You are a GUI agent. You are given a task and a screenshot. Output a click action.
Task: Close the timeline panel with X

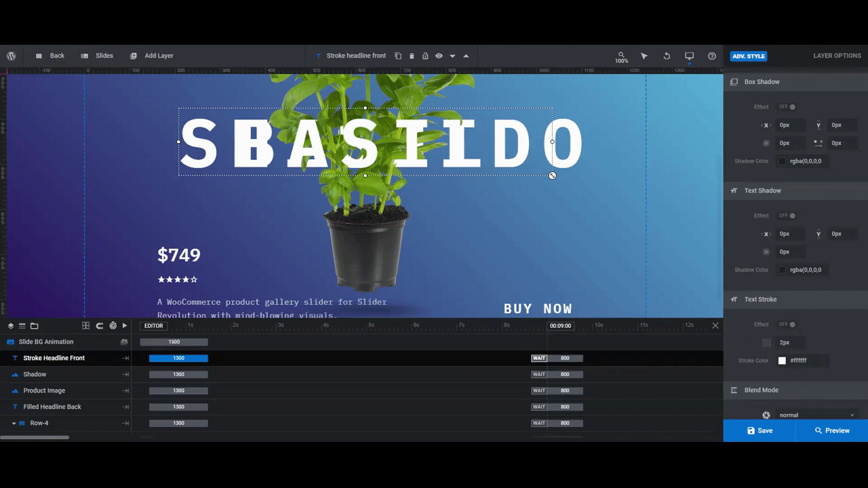715,326
